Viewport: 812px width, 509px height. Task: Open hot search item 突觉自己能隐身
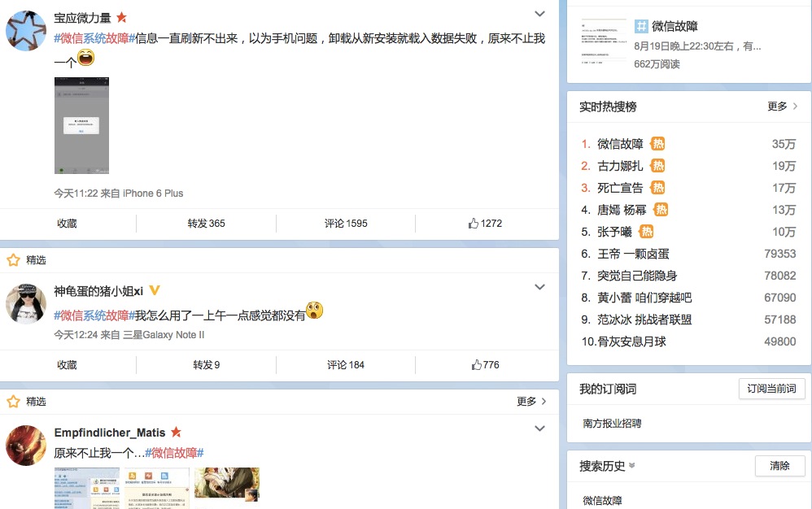[x=637, y=276]
